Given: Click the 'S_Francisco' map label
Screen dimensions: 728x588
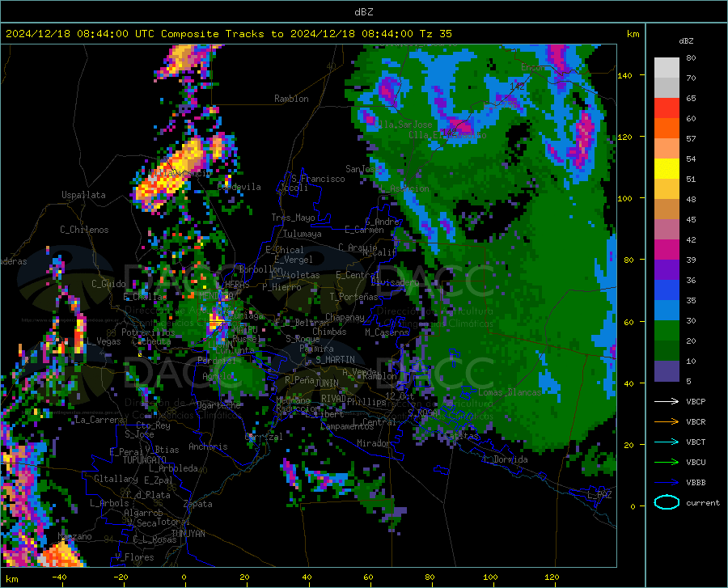Looking at the screenshot, I should pyautogui.click(x=318, y=179).
